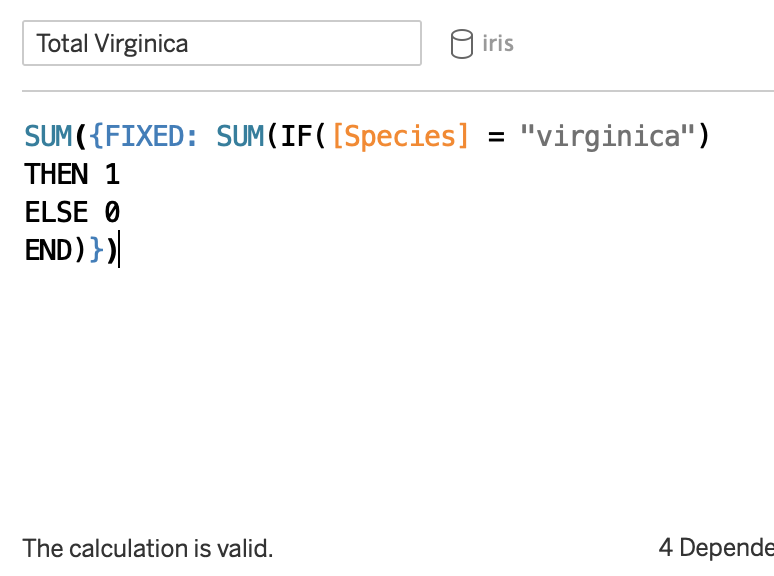The width and height of the screenshot is (774, 576).
Task: Click the ELSE keyword on line three
Action: coord(56,213)
